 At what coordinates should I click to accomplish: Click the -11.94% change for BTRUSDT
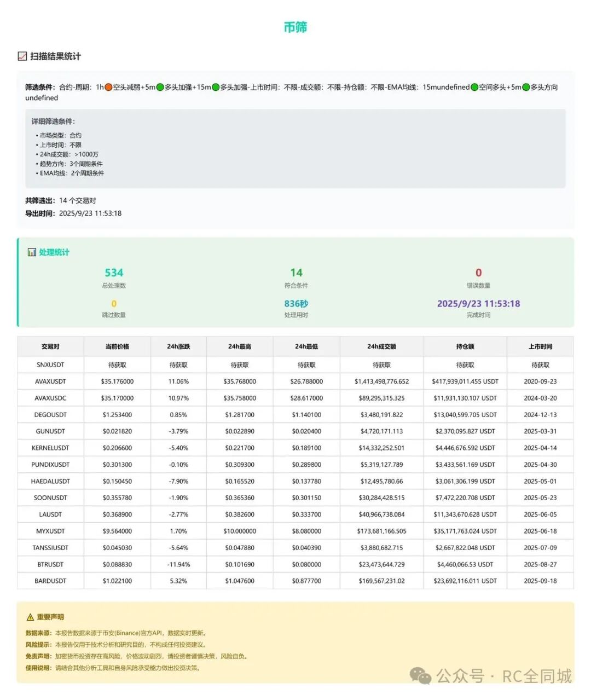click(178, 564)
